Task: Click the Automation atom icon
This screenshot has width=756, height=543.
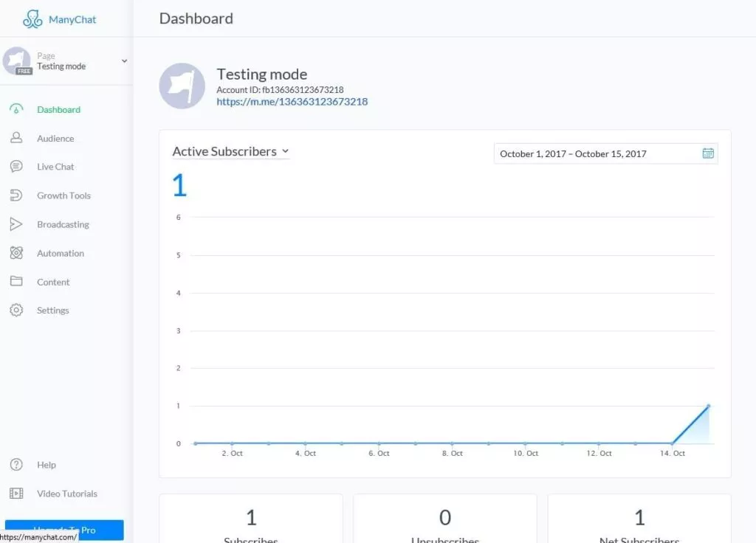Action: [16, 253]
